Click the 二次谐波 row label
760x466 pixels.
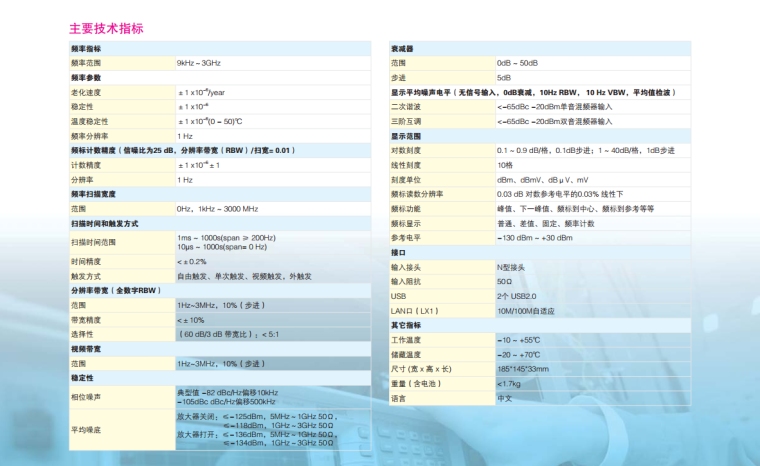coord(406,106)
